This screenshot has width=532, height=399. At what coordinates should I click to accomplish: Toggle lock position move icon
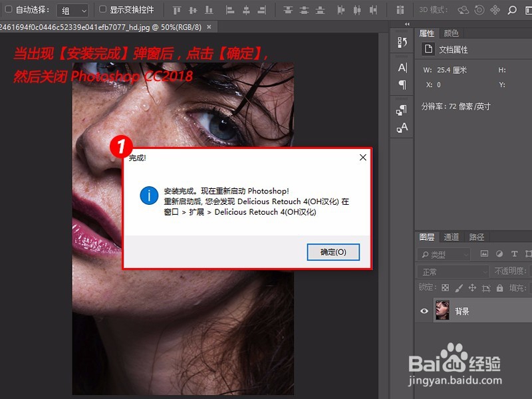(472, 288)
